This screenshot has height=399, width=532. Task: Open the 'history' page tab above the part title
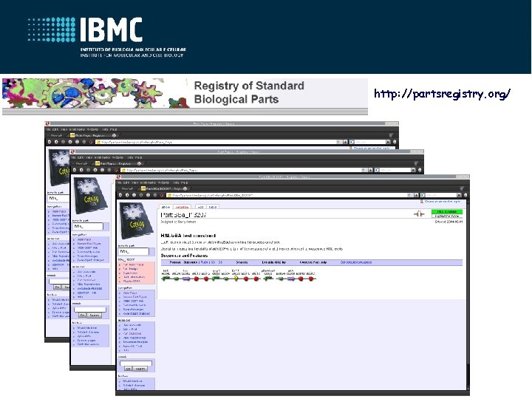[213, 207]
